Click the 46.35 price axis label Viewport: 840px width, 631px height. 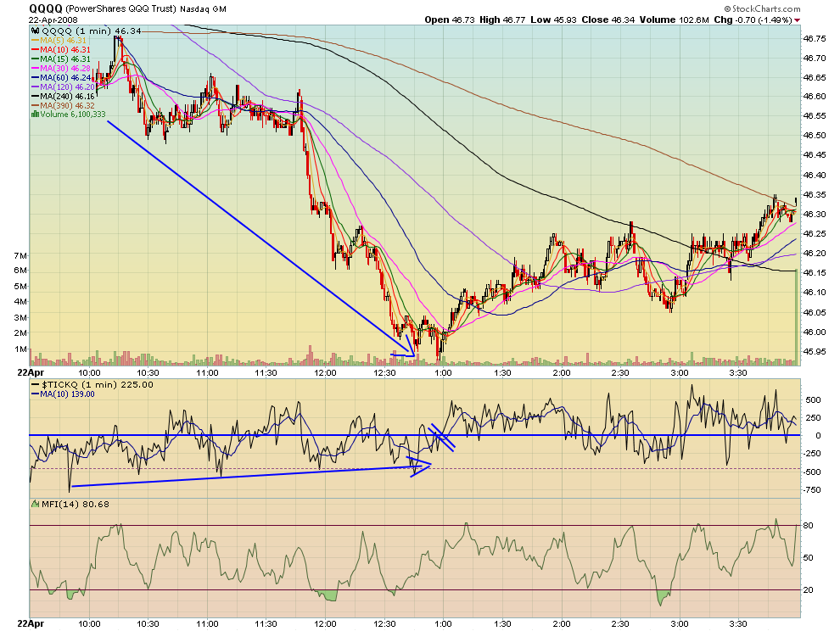click(815, 194)
